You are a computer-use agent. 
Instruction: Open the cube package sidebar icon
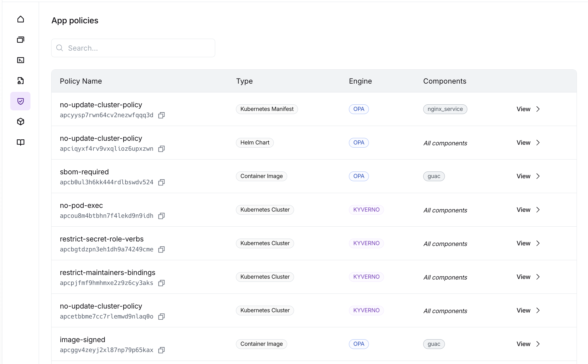(20, 122)
